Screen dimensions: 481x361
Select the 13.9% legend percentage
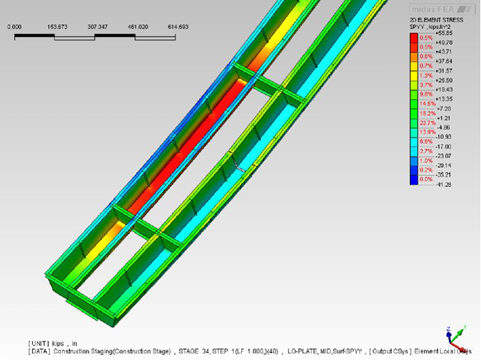(427, 132)
